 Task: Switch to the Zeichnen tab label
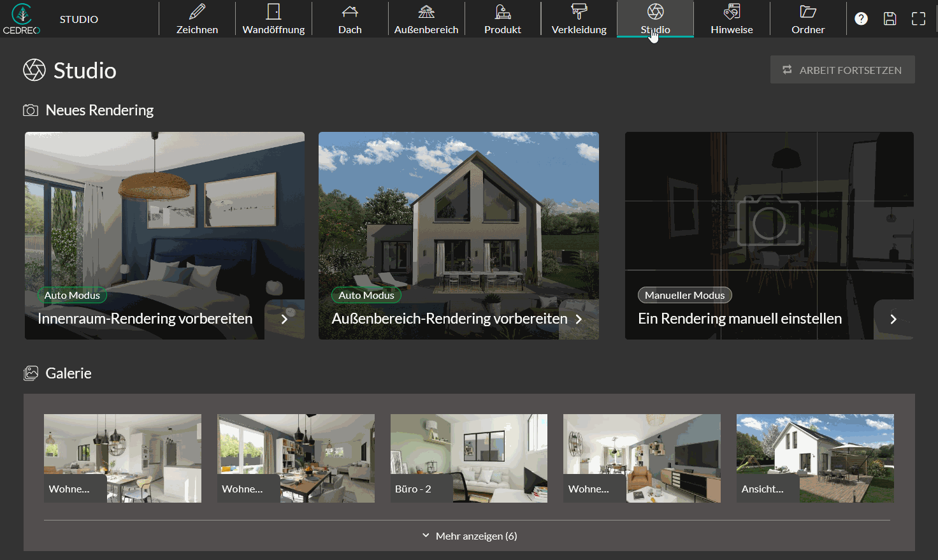click(198, 29)
